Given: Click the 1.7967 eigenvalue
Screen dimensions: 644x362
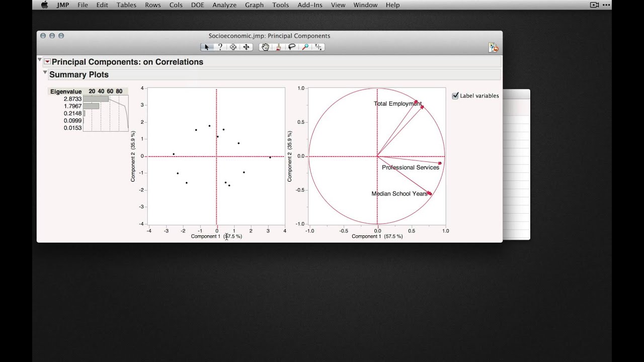Looking at the screenshot, I should [x=72, y=106].
